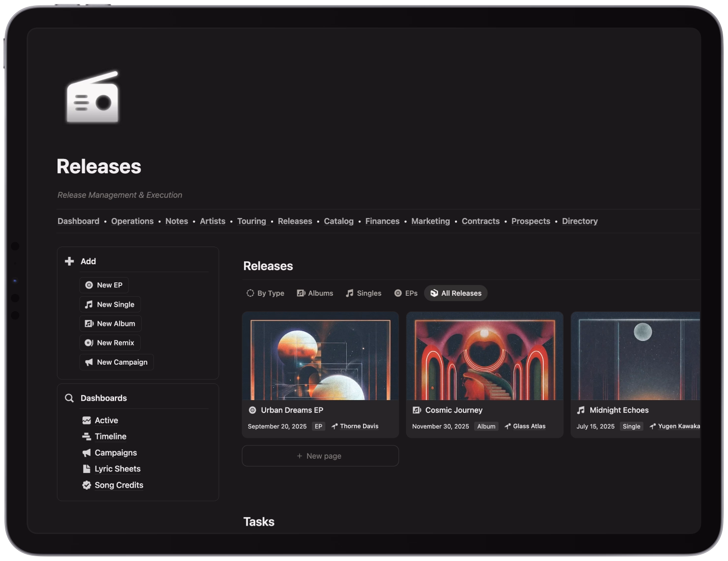Click the document icon next to Lyric Sheets
The width and height of the screenshot is (728, 561).
click(x=86, y=468)
